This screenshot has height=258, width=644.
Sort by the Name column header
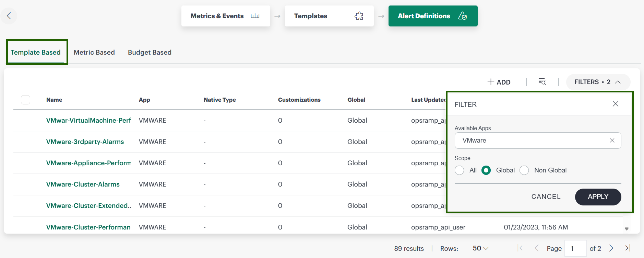[x=54, y=100]
